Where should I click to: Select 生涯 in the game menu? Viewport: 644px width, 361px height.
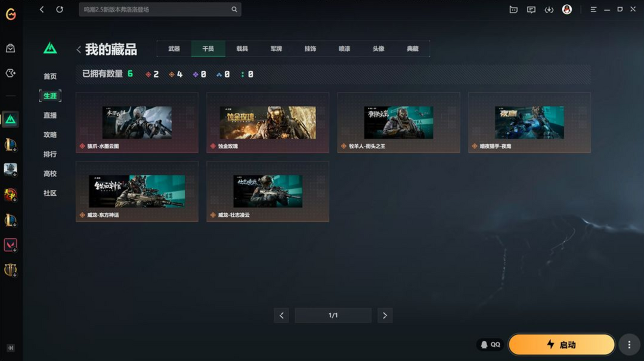pos(50,95)
